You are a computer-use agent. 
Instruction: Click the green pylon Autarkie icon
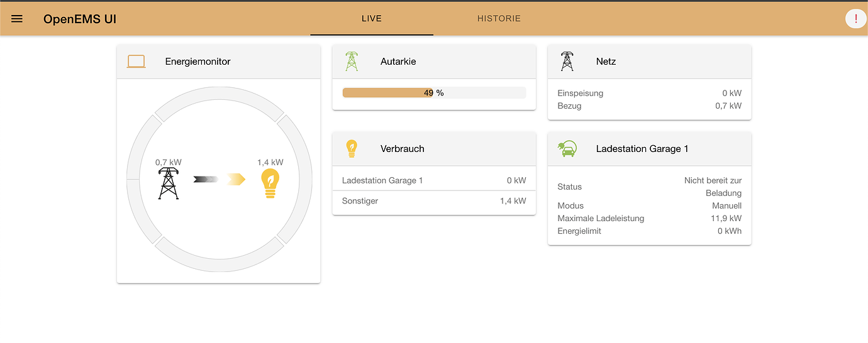[352, 62]
